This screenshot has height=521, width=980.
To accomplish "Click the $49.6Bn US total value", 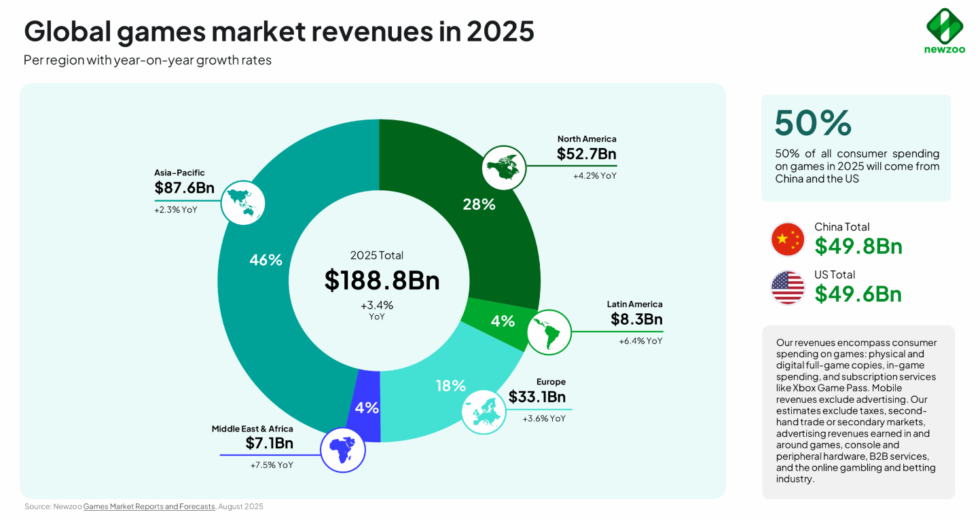I will click(858, 293).
